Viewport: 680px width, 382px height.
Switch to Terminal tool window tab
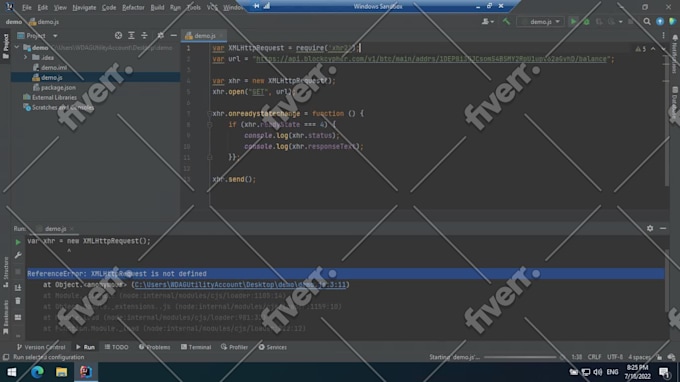tap(196, 347)
